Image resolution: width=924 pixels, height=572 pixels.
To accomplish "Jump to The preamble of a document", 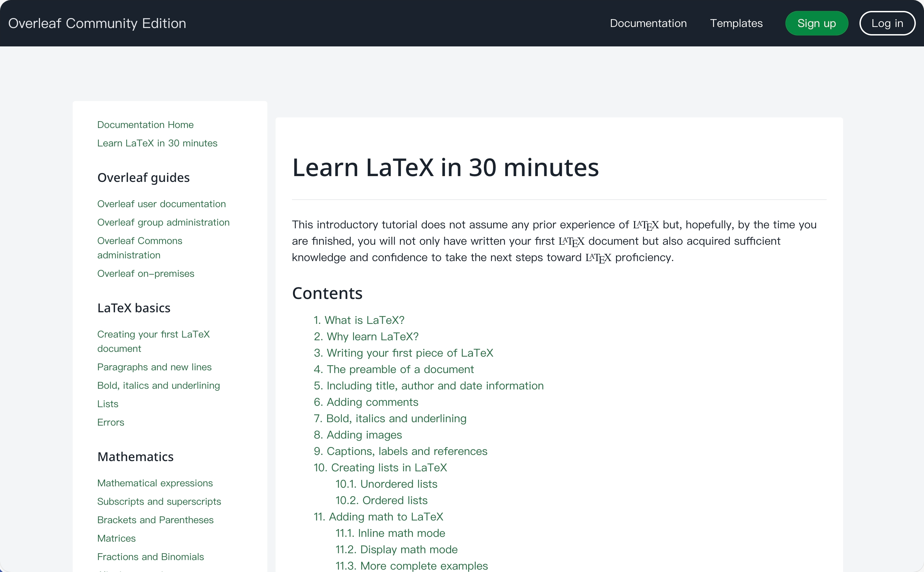I will (x=393, y=369).
